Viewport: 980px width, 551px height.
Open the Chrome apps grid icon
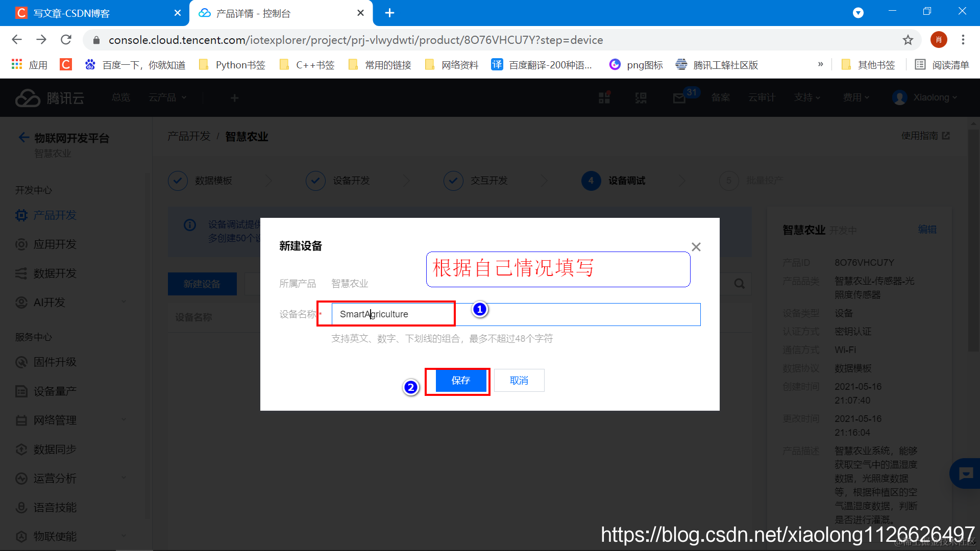tap(17, 65)
